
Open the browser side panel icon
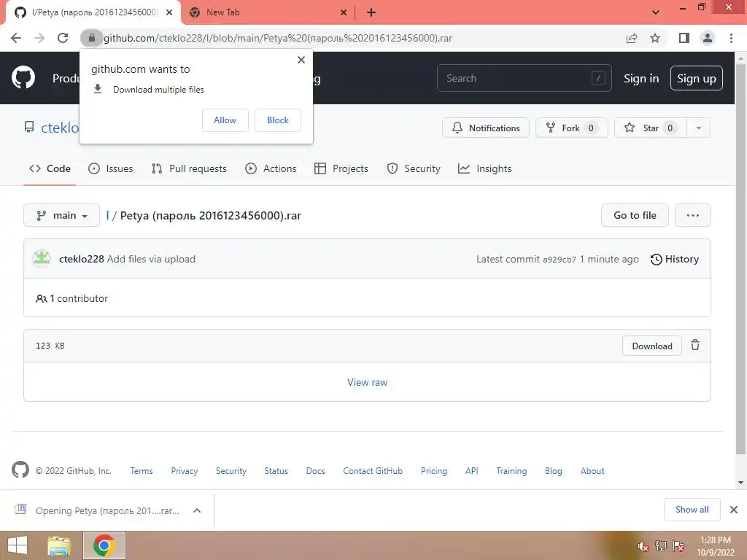click(684, 38)
